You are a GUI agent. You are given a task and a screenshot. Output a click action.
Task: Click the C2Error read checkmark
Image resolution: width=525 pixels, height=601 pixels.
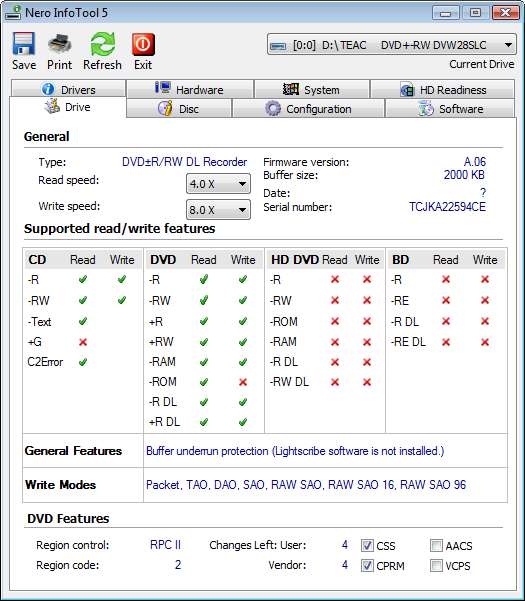(83, 362)
